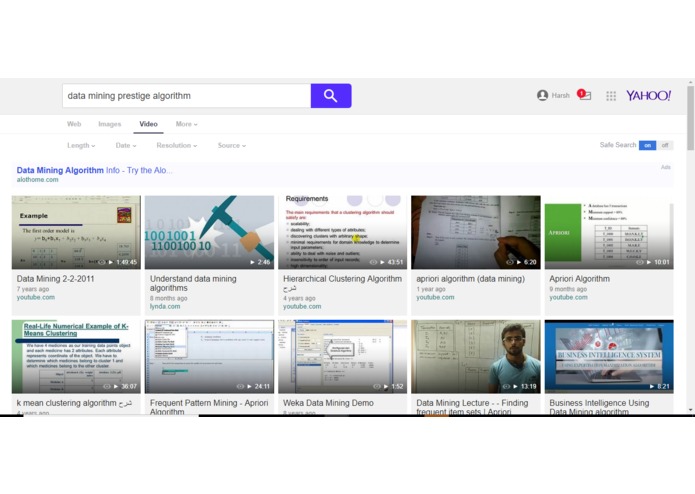The width and height of the screenshot is (695, 494).
Task: Play the Apriori Algorithm 10:01 thumbnail
Action: (609, 232)
